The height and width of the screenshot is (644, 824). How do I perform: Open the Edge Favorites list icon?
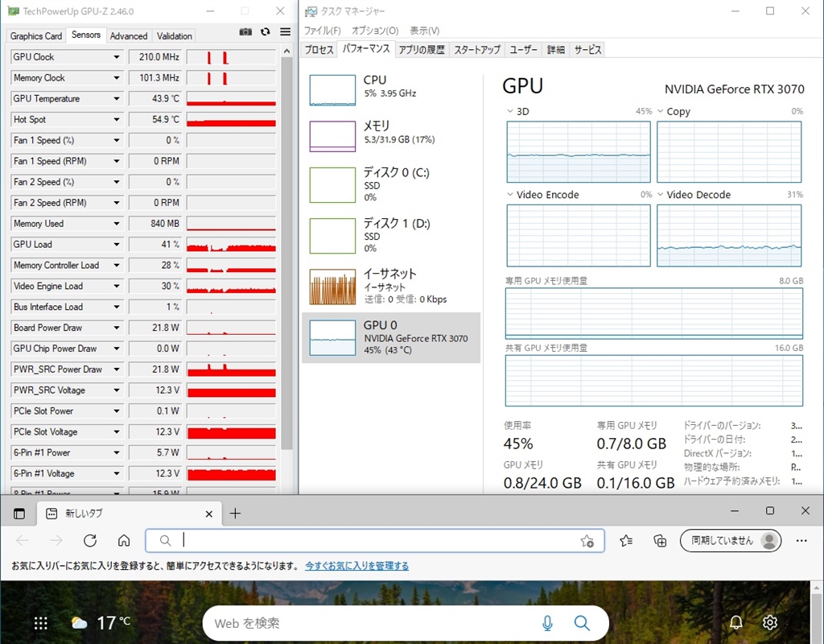[626, 540]
